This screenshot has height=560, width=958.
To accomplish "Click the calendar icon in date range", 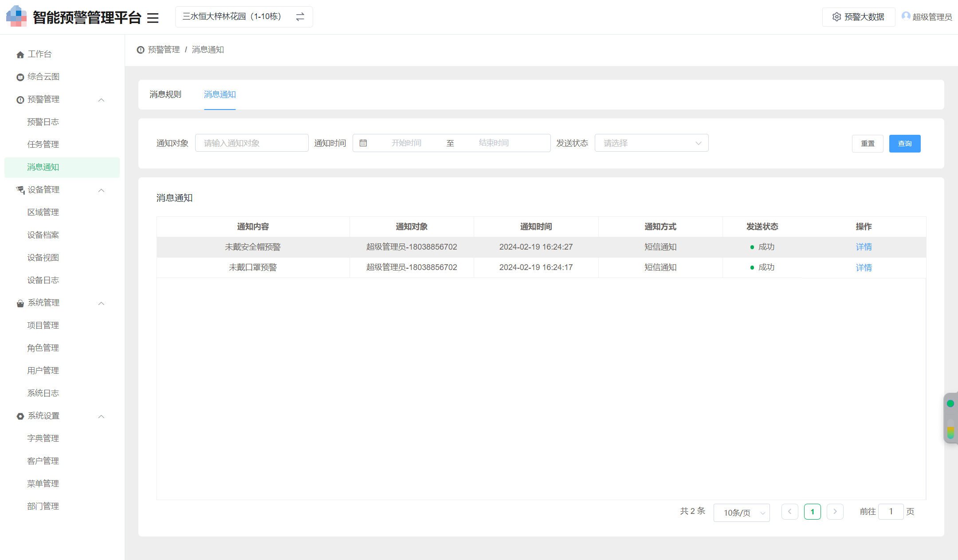I will tap(363, 143).
